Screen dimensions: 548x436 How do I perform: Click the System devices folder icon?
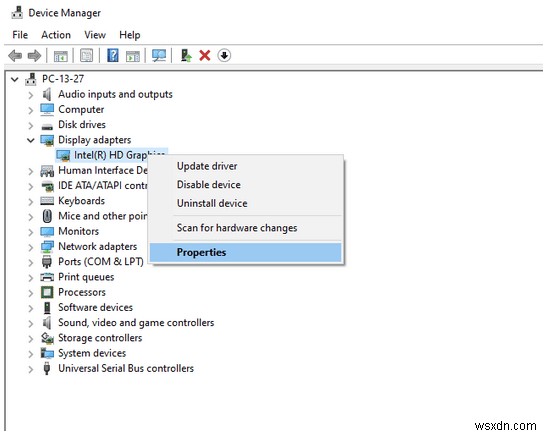pyautogui.click(x=47, y=353)
